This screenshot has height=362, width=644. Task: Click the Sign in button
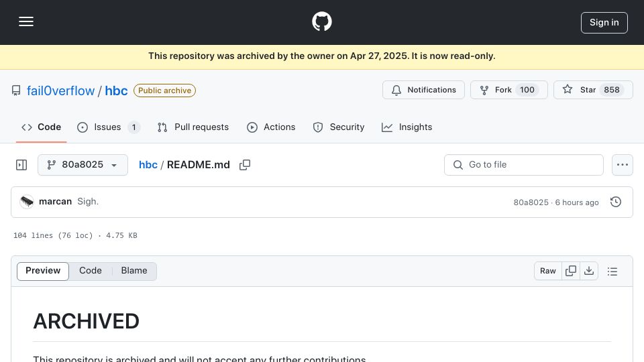point(604,23)
